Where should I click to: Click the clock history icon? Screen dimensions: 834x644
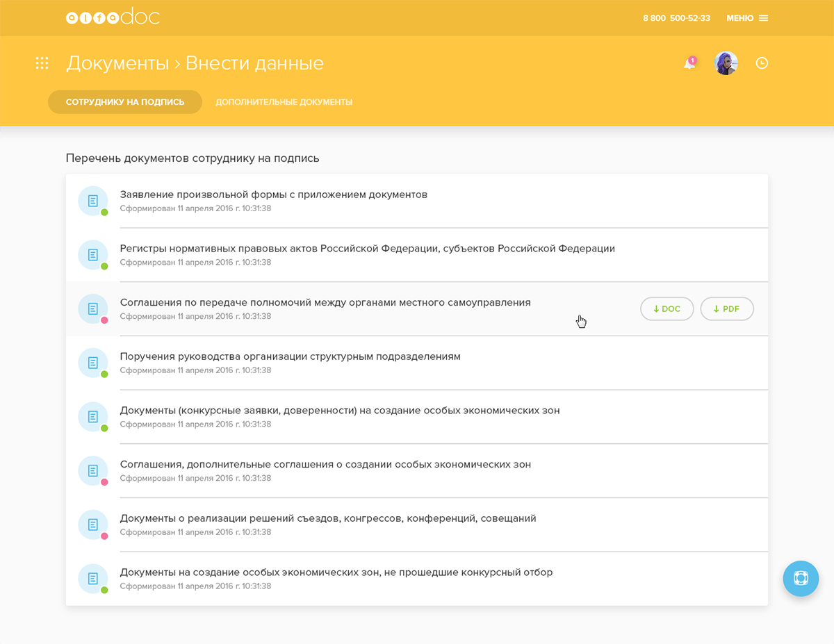[x=762, y=63]
